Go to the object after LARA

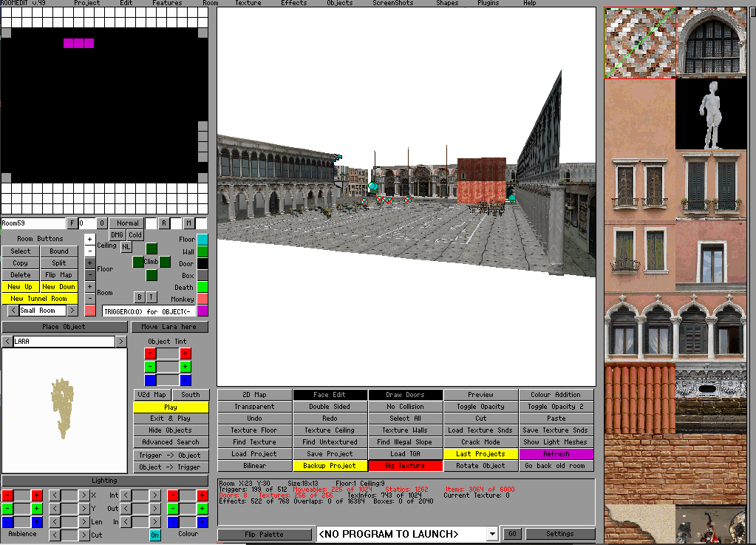121,342
